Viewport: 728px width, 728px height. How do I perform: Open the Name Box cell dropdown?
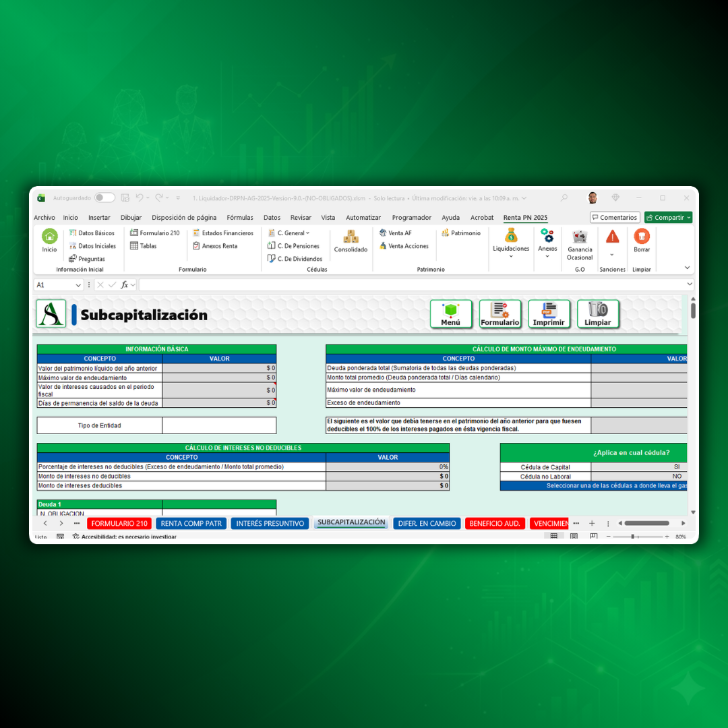78,285
